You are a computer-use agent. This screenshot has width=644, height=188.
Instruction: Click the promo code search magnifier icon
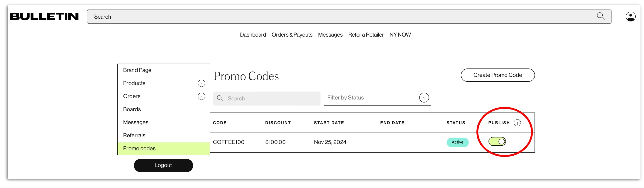click(220, 98)
